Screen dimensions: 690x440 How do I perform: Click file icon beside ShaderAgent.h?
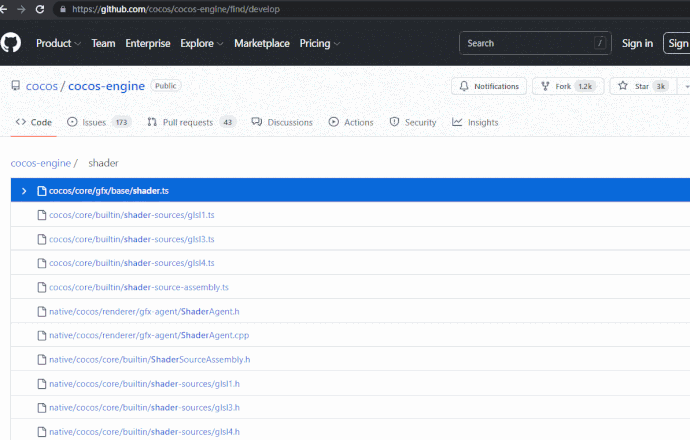tap(42, 312)
